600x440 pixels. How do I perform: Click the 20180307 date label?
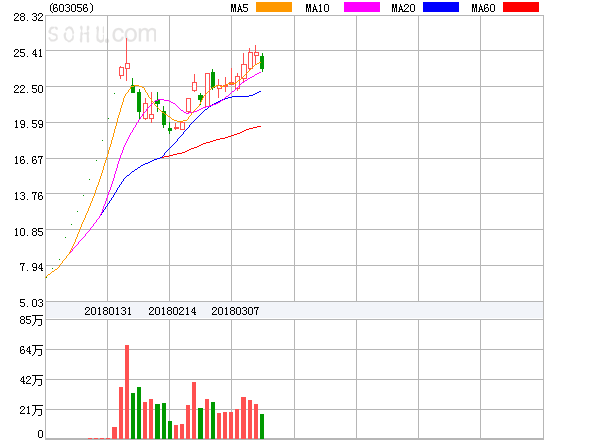tap(235, 311)
